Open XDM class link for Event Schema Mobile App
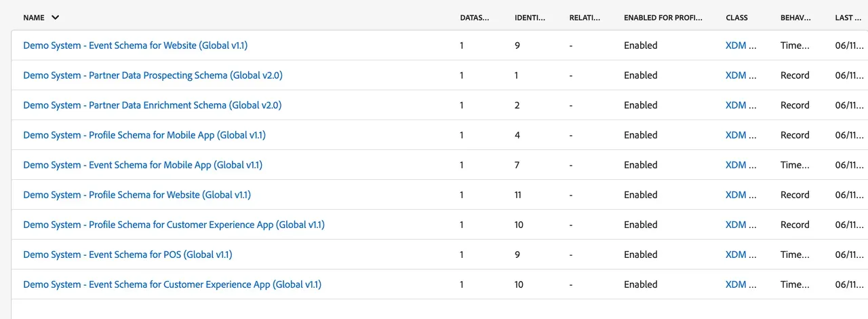The height and width of the screenshot is (319, 868). 741,165
